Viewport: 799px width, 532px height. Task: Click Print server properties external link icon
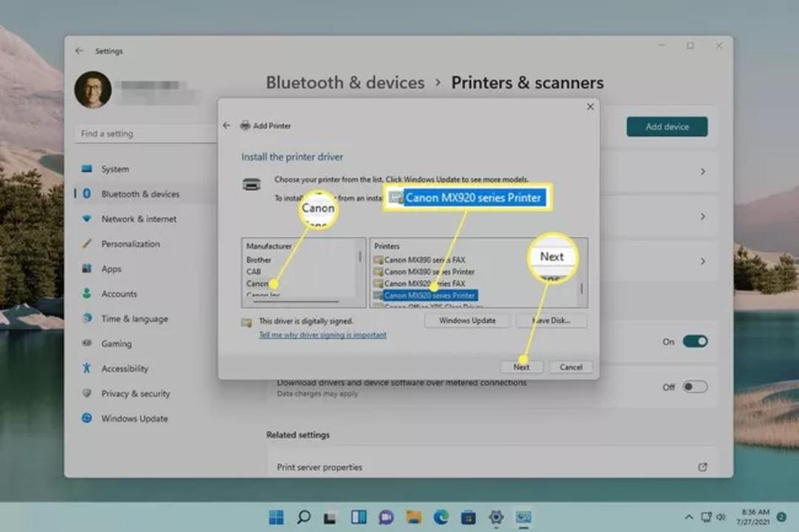click(x=703, y=467)
